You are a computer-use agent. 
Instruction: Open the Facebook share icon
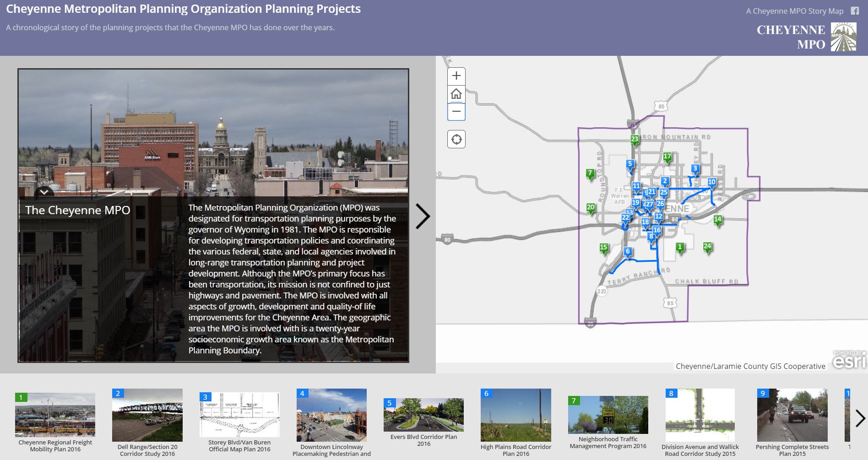tap(855, 11)
